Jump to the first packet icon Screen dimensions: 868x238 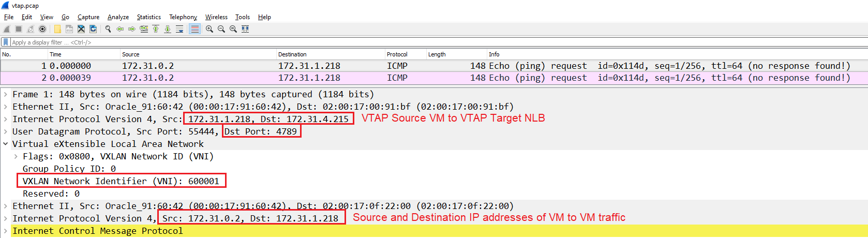[x=156, y=29]
